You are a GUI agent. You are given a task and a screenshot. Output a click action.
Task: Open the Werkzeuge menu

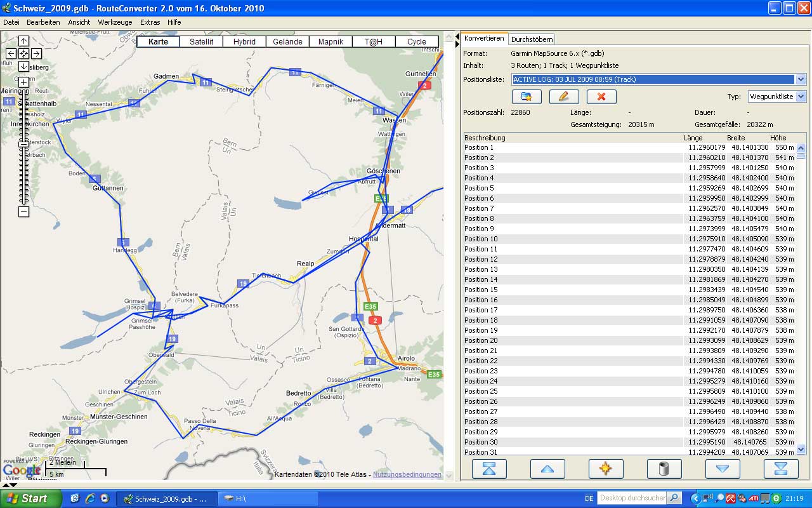pyautogui.click(x=115, y=22)
